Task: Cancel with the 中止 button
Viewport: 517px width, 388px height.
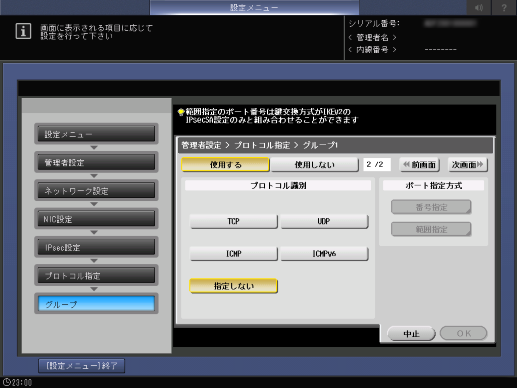Action: point(411,333)
